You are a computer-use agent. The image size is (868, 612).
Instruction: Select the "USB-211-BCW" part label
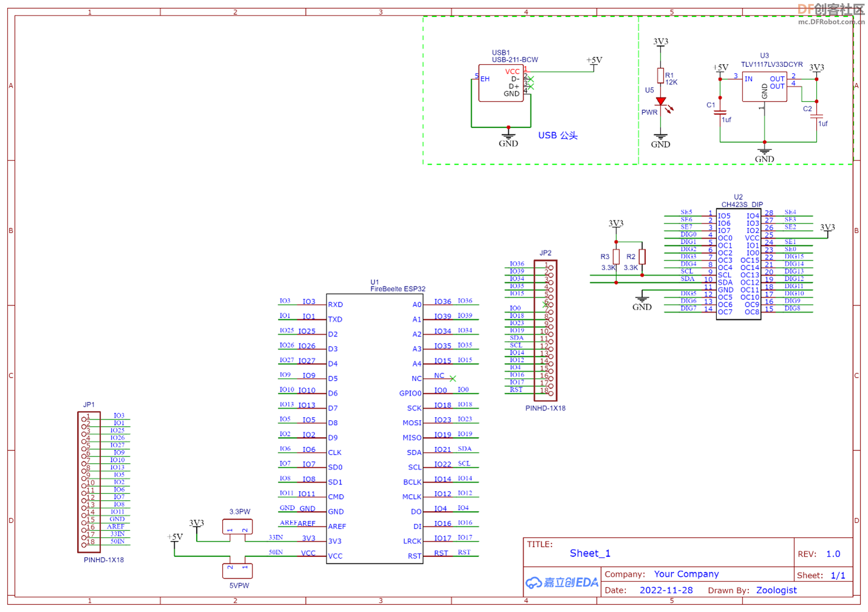pos(515,59)
